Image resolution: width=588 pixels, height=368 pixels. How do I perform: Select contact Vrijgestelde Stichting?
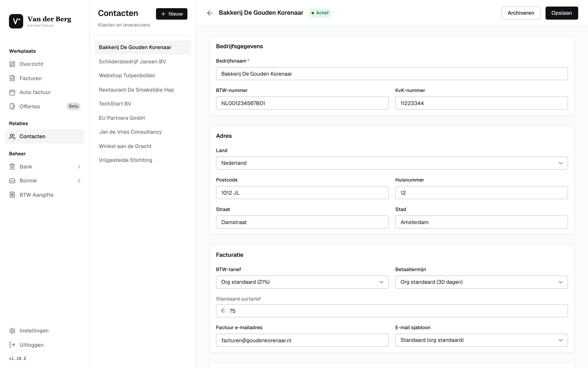point(143,160)
